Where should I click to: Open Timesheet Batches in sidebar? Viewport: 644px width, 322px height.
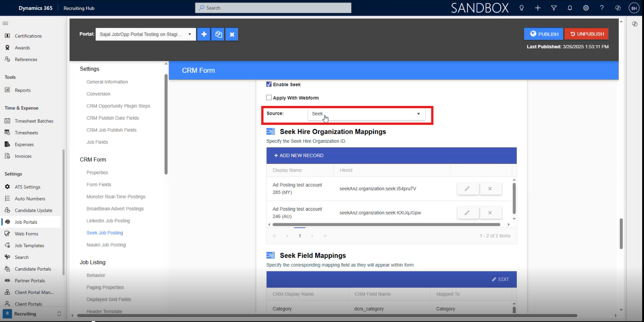(x=34, y=121)
